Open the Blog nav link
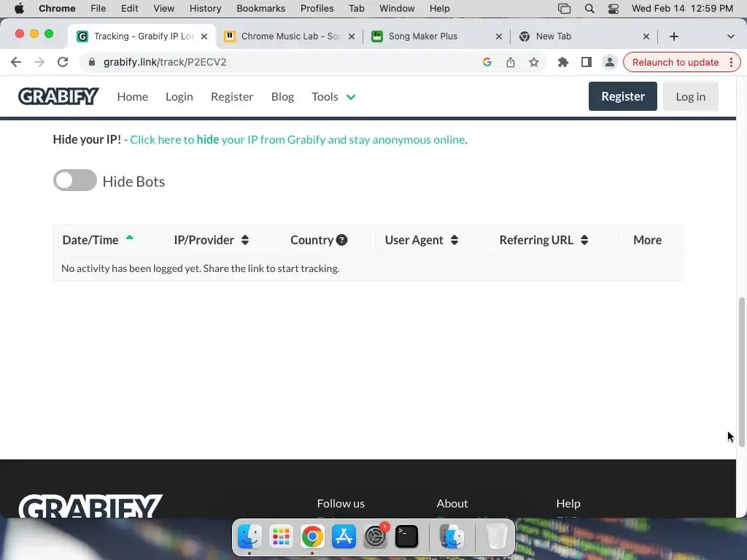The width and height of the screenshot is (747, 560). [x=282, y=97]
